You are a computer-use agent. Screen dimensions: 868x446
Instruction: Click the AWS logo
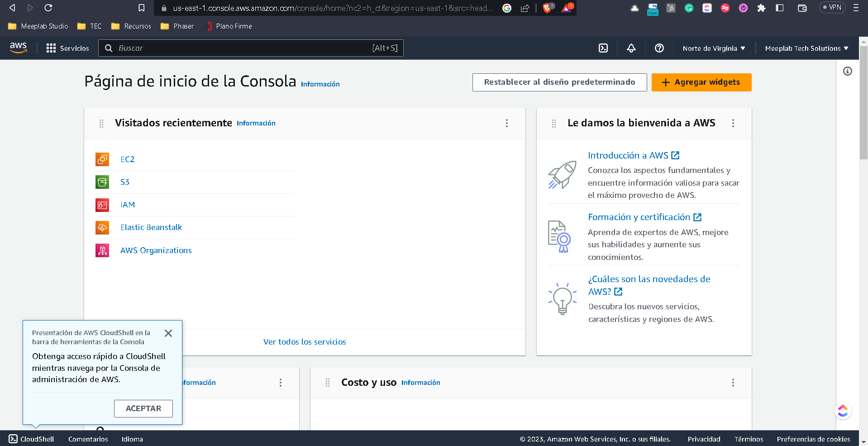[19, 48]
